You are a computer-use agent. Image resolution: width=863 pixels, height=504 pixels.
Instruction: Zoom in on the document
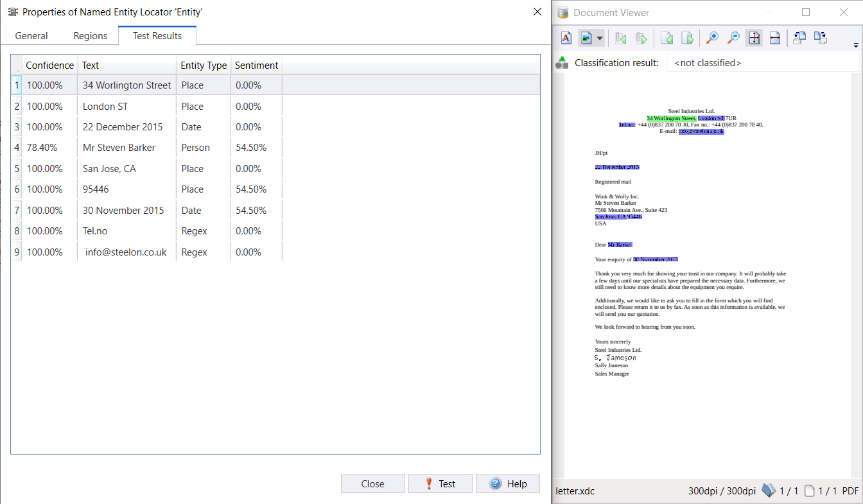pos(712,39)
